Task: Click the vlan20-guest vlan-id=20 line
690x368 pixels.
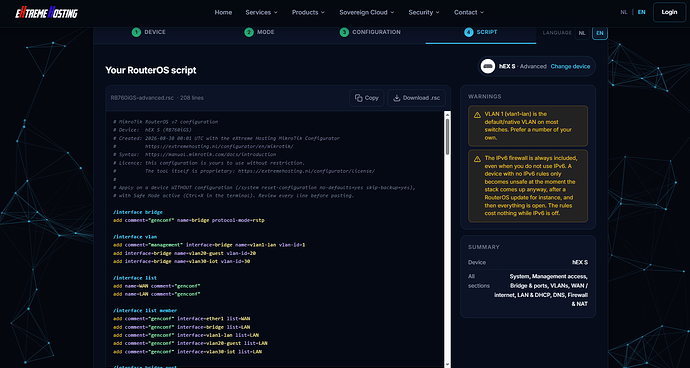Action: click(184, 253)
